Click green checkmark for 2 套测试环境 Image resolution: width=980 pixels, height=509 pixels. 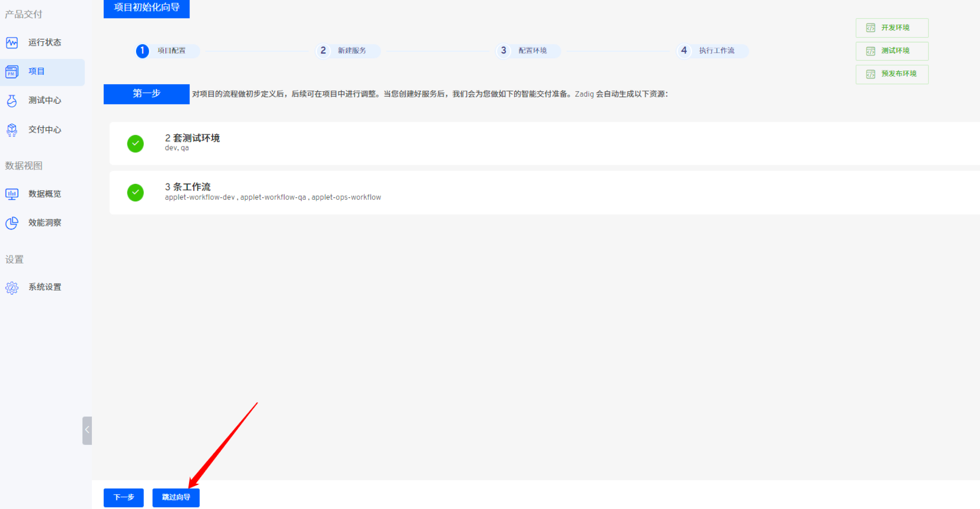click(x=135, y=143)
